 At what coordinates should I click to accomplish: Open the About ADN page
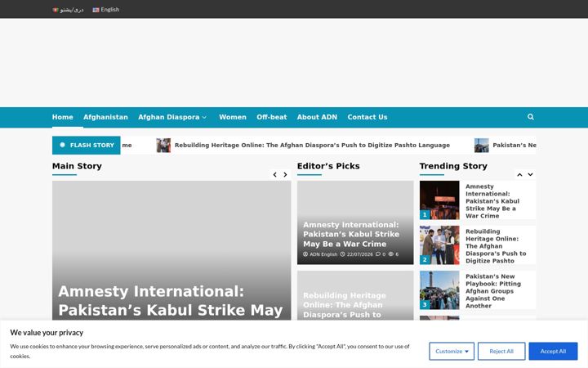(317, 117)
